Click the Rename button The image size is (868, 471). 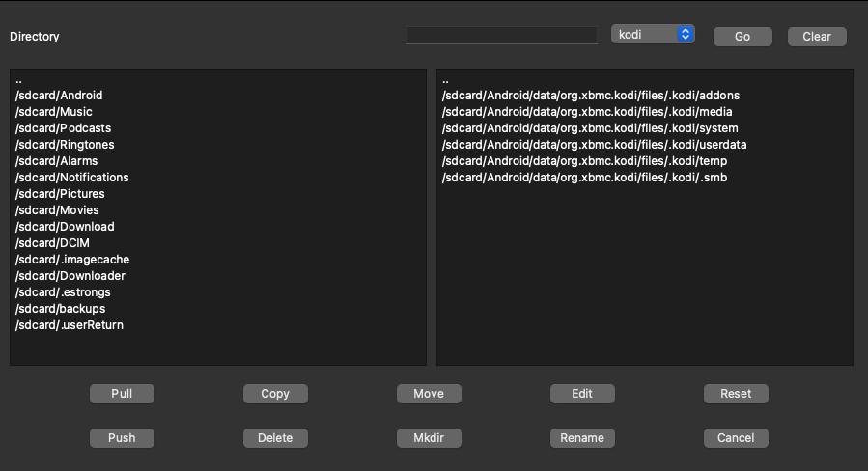pos(582,438)
